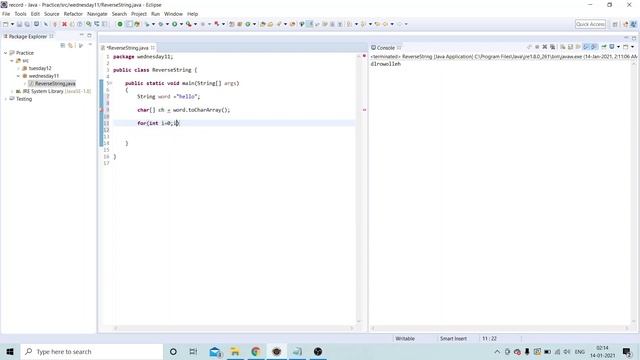Open the New dropdown arrow beside New icon
This screenshot has width=640, height=360.
(x=12, y=24)
